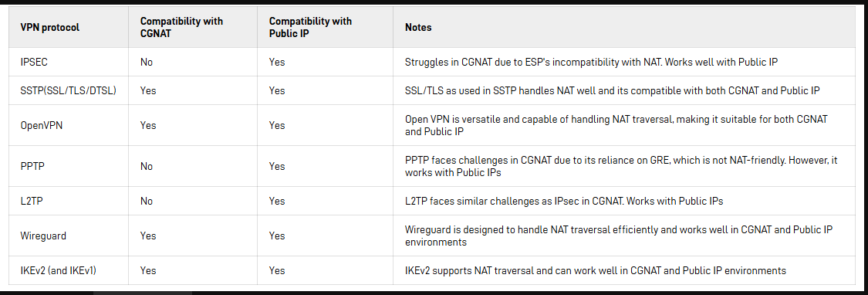Click the VPN protocol column header

(50, 27)
